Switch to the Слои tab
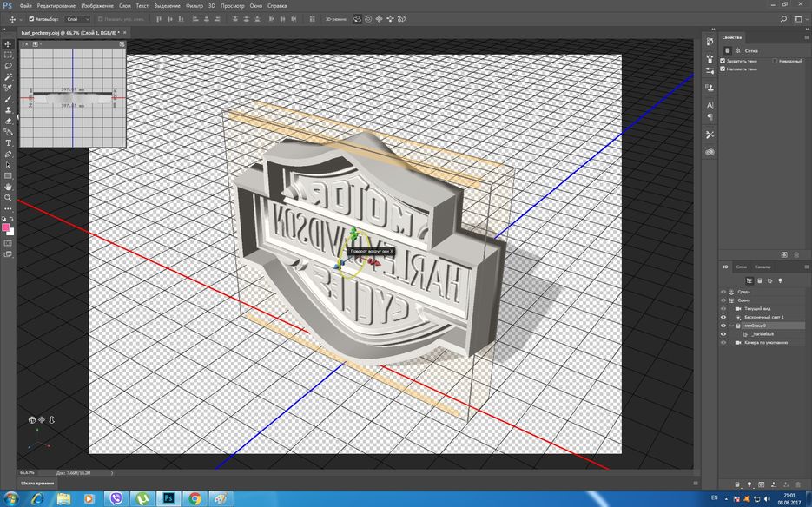812x507 pixels. 742,267
